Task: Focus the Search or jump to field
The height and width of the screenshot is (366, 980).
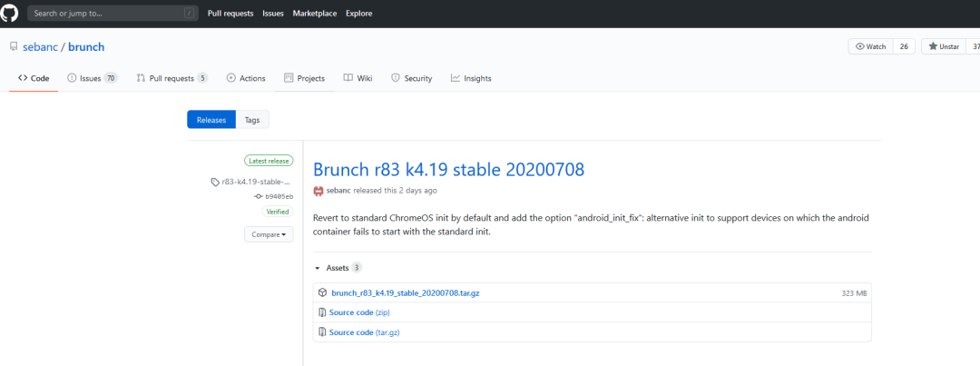Action: (x=113, y=13)
